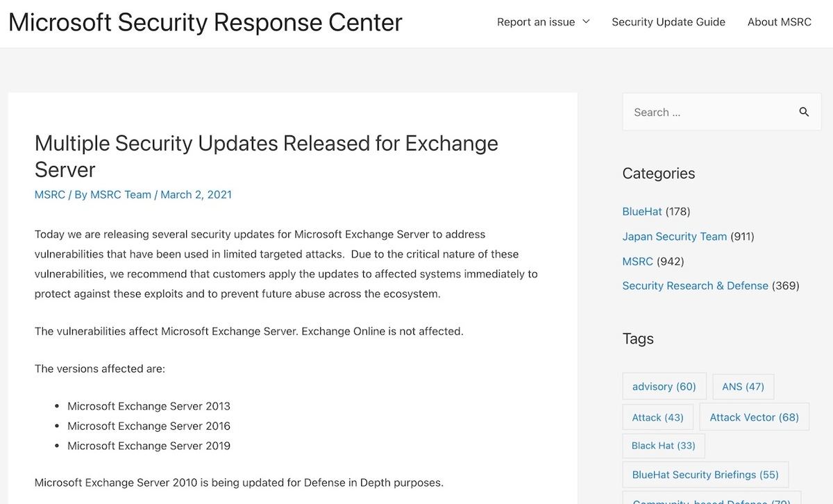Viewport: 833px width, 504px height.
Task: Select the ANS (47) tag
Action: (x=743, y=387)
